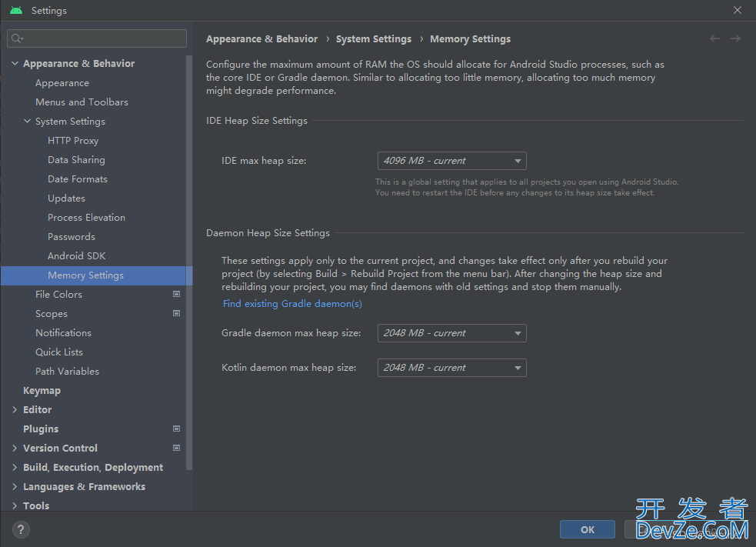The width and height of the screenshot is (756, 547).
Task: Click System Settings breadcrumb
Action: point(374,38)
